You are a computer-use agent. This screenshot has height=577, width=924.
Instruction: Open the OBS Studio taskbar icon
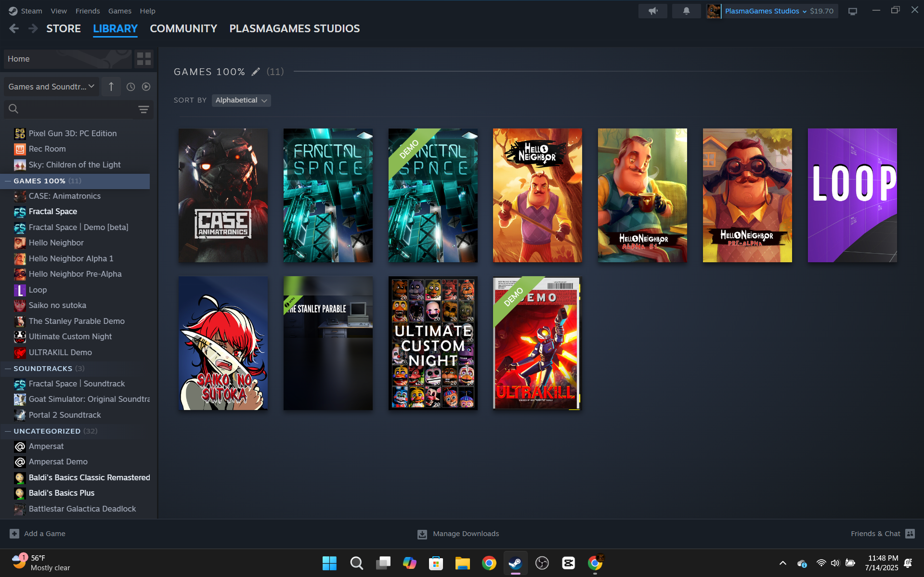click(542, 563)
